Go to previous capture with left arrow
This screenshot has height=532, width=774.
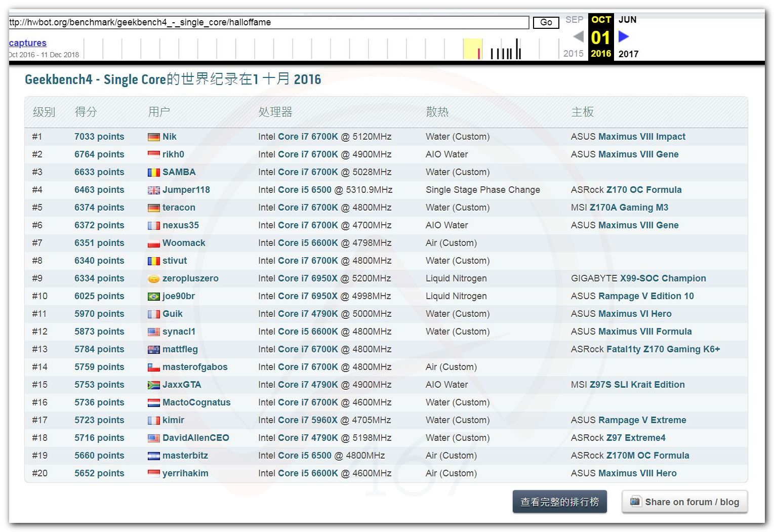click(578, 36)
